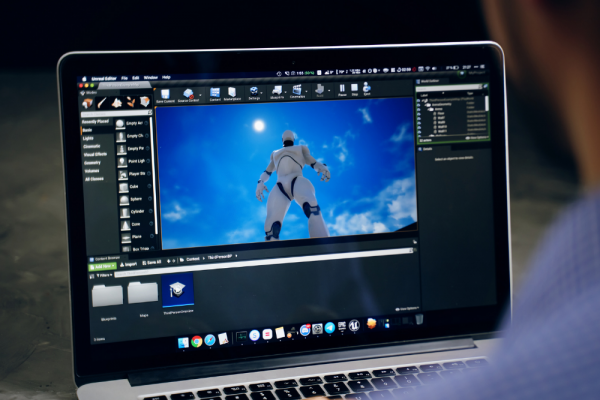Select the Paint mode brush icon
This screenshot has height=400, width=600.
click(102, 103)
